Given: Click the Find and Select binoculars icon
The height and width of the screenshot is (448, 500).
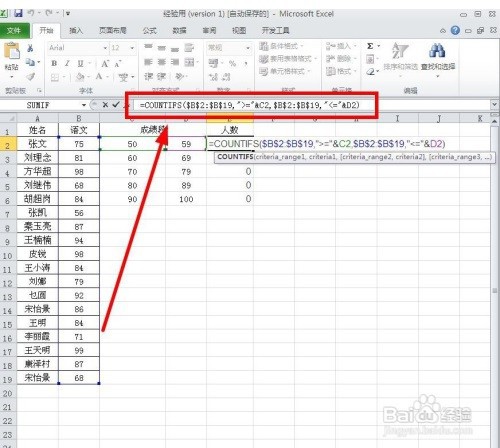Looking at the screenshot, I should 437,51.
